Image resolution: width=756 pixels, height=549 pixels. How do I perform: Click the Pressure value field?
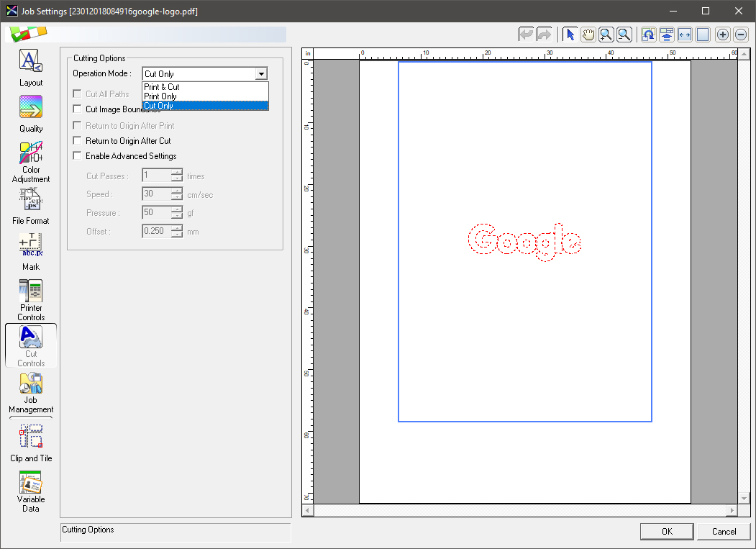[x=157, y=212]
